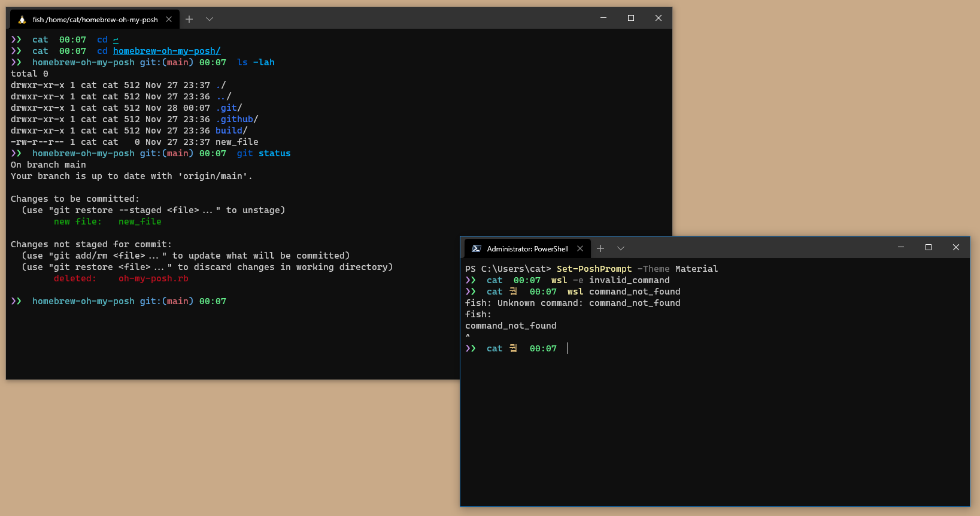
Task: Click the 'PS C:\Users\cat>' prompt text
Action: click(508, 269)
